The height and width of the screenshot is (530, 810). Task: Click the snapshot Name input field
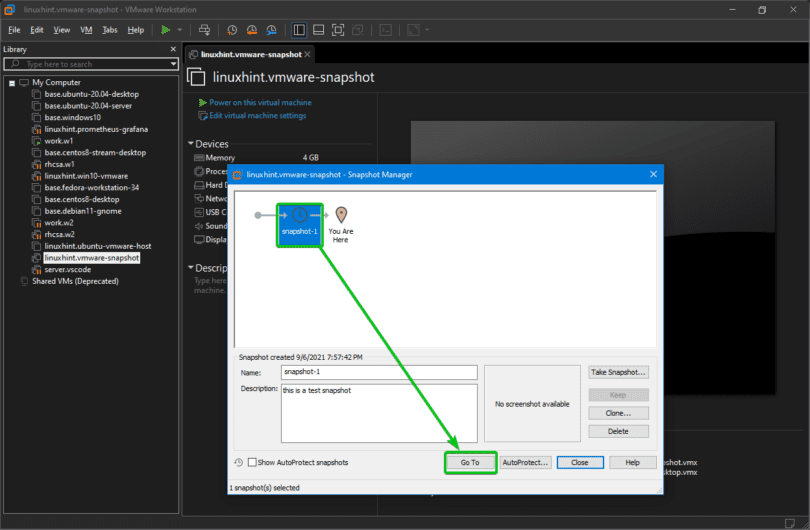pyautogui.click(x=379, y=372)
